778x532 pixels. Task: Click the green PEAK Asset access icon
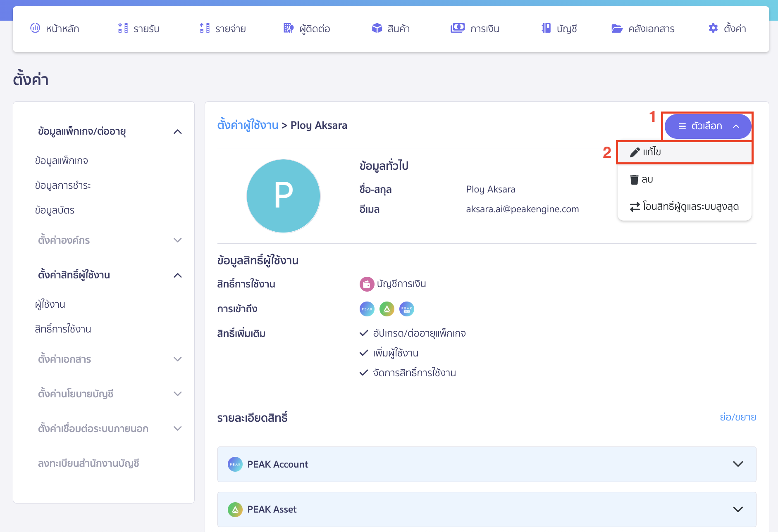point(387,309)
